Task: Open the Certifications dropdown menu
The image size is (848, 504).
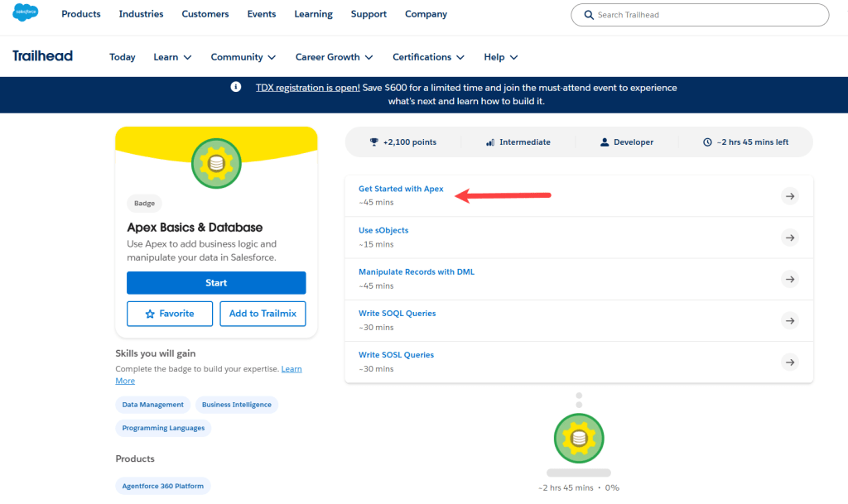Action: tap(428, 57)
